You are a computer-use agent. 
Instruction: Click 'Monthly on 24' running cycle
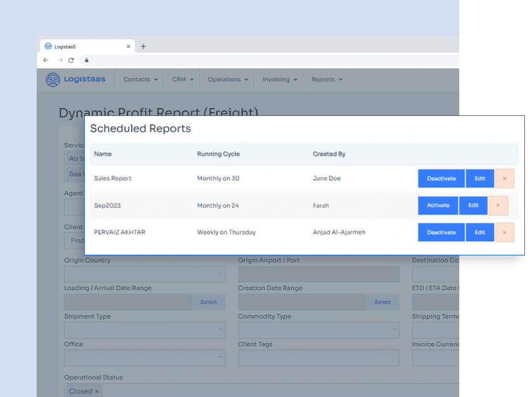pyautogui.click(x=218, y=206)
